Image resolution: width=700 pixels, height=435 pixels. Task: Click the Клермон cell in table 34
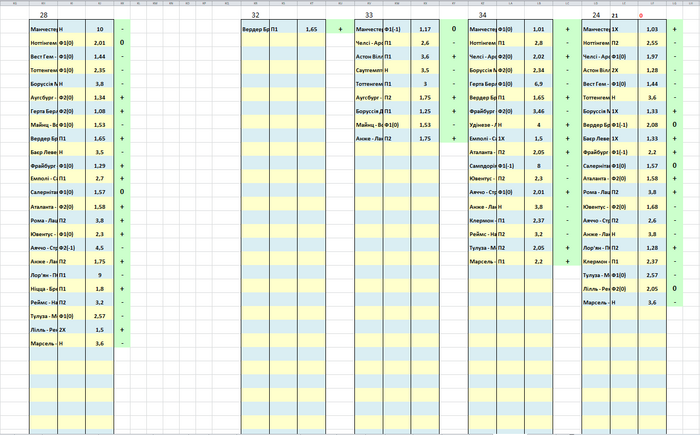(x=482, y=221)
